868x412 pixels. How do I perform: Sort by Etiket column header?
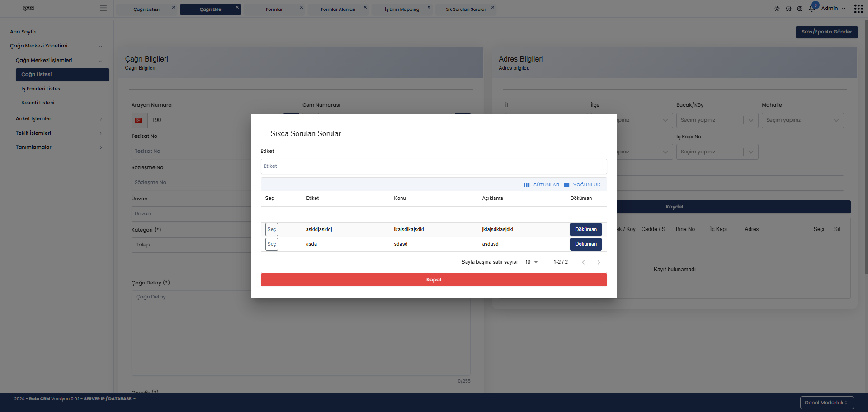pyautogui.click(x=312, y=199)
